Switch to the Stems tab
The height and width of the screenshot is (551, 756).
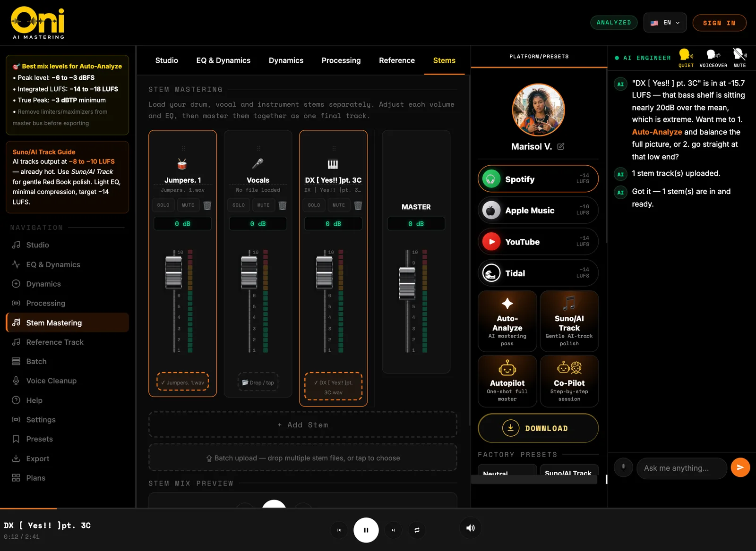pyautogui.click(x=444, y=60)
